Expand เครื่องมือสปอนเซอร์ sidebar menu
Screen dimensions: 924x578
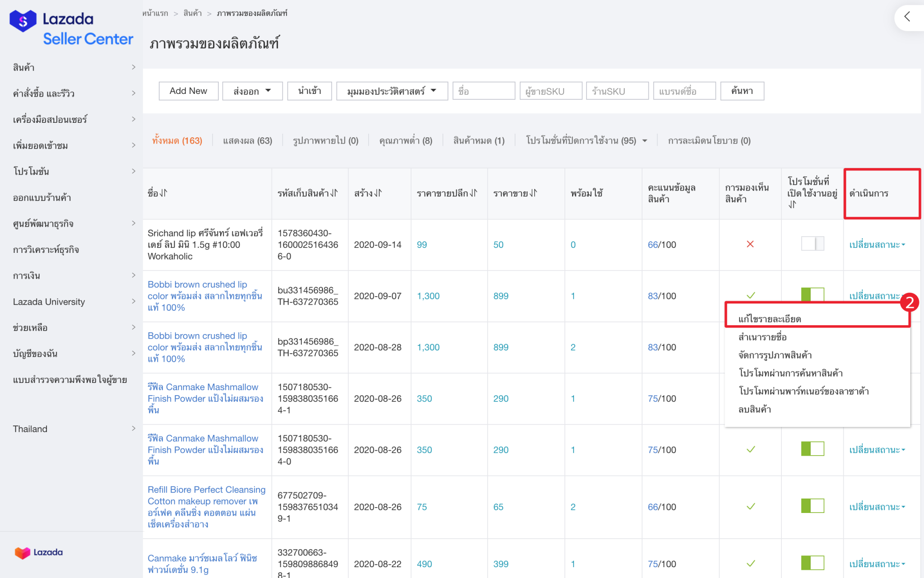tap(74, 119)
